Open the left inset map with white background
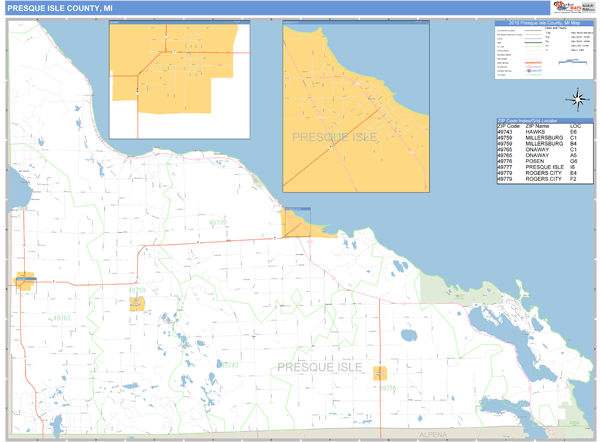Image resolution: width=600 pixels, height=442 pixels. (x=179, y=80)
